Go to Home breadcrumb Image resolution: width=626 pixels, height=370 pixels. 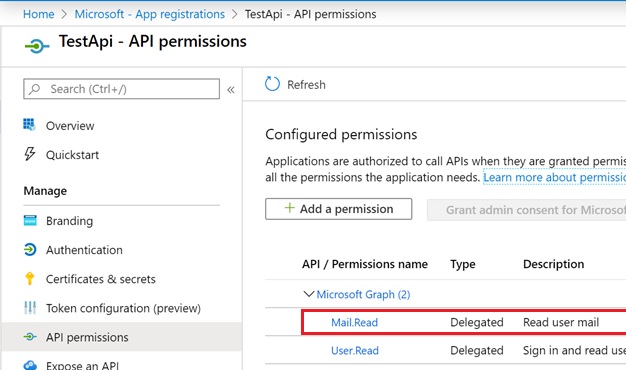point(38,14)
